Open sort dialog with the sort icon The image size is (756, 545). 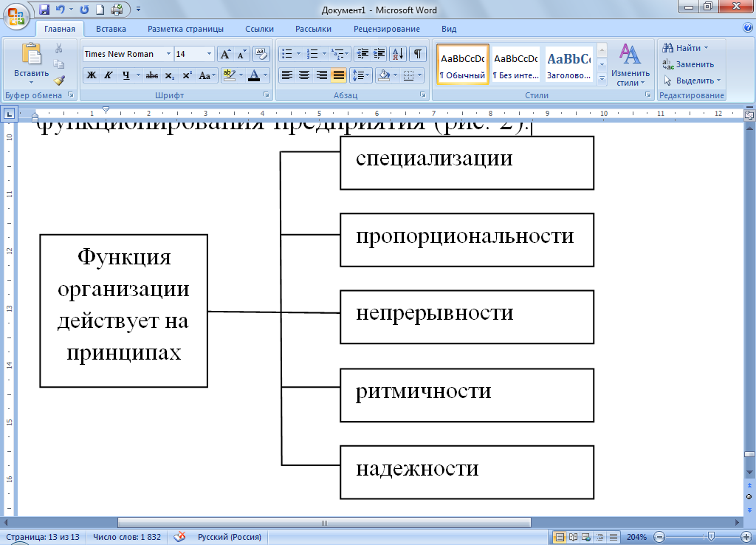pyautogui.click(x=397, y=54)
